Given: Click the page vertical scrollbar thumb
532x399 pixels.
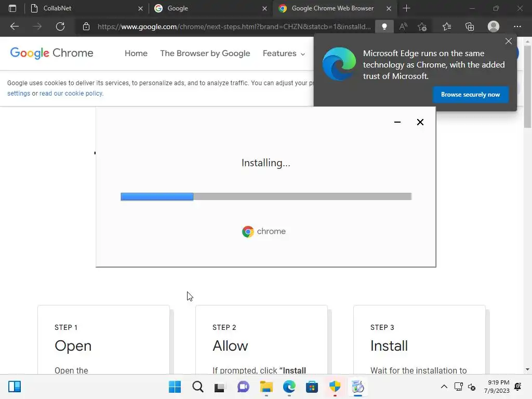Looking at the screenshot, I should point(527,87).
